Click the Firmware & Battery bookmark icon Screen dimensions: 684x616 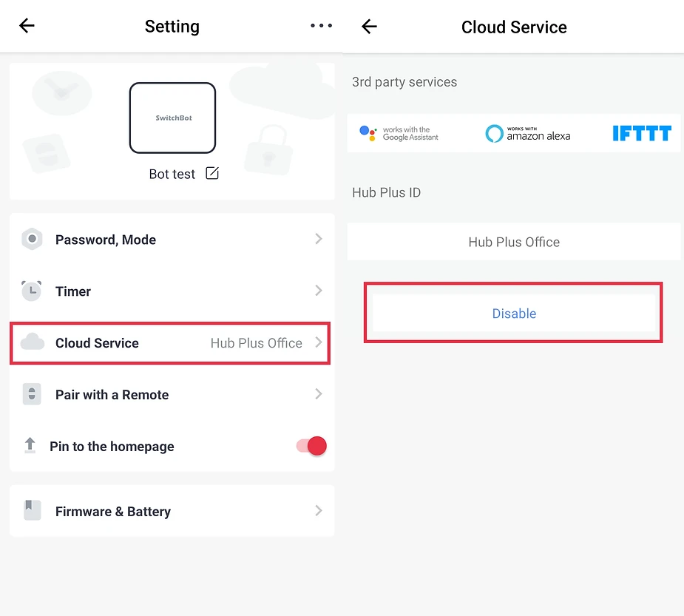pyautogui.click(x=32, y=510)
